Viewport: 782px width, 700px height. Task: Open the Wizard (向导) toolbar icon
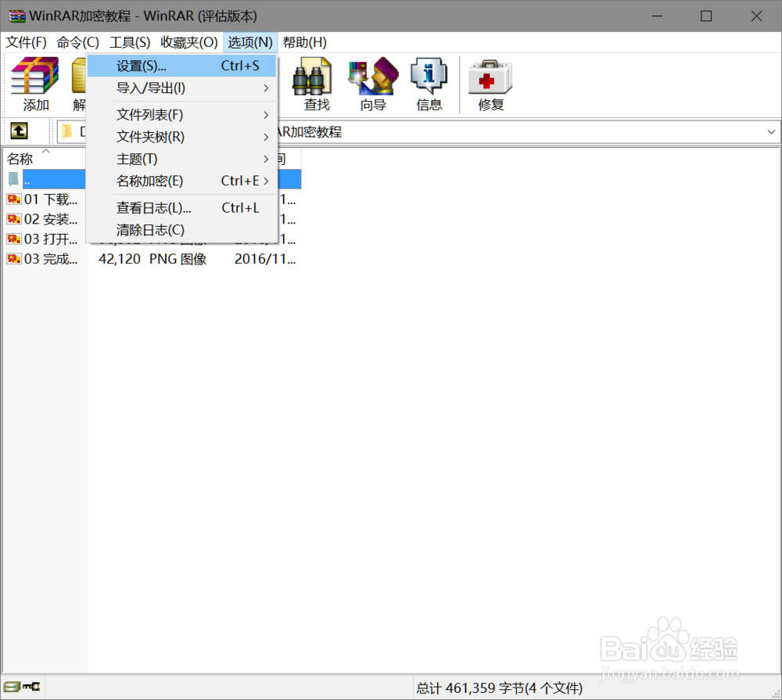pos(374,76)
